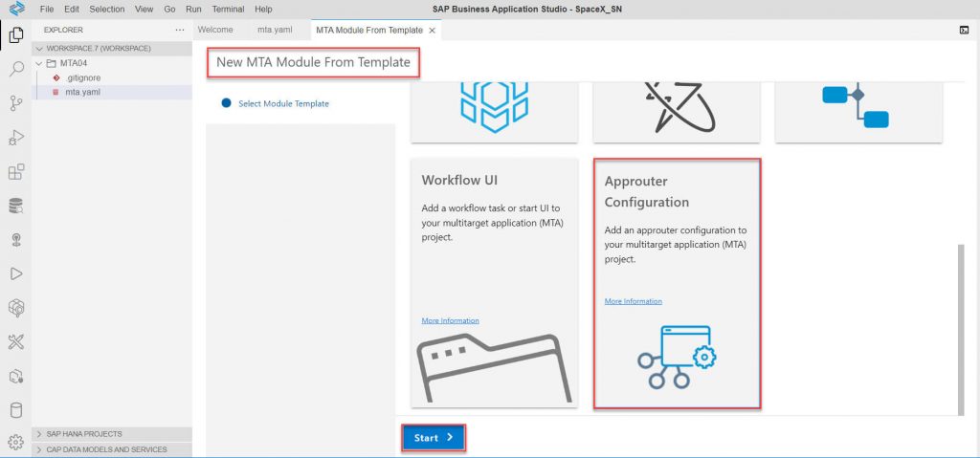The image size is (980, 458).
Task: Open the Selection menu
Action: pyautogui.click(x=107, y=10)
